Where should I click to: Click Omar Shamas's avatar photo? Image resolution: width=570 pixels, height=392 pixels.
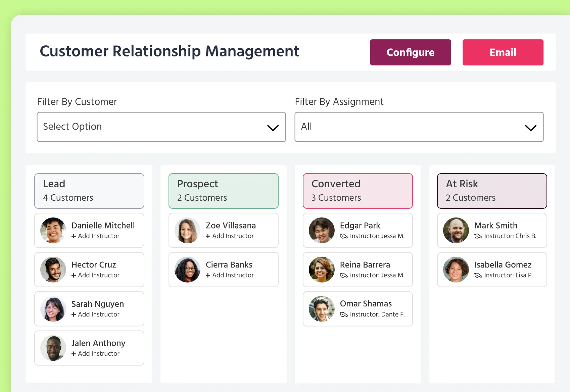coord(322,309)
